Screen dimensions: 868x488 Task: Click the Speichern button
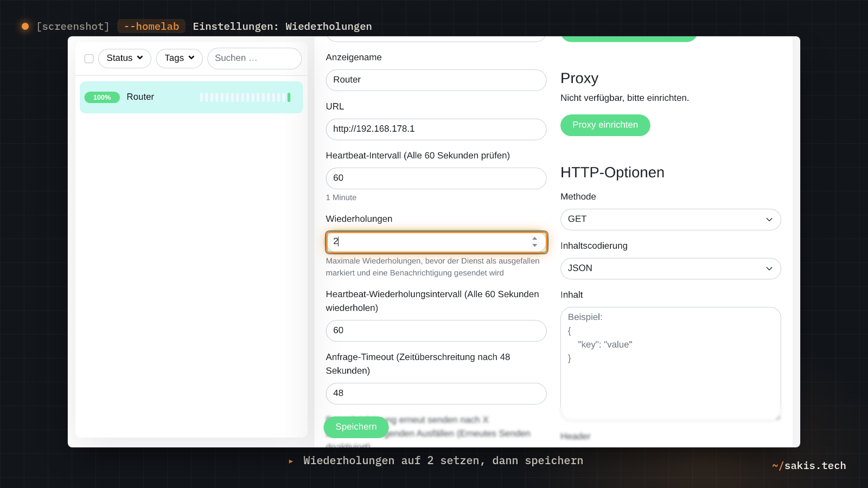coord(356,427)
